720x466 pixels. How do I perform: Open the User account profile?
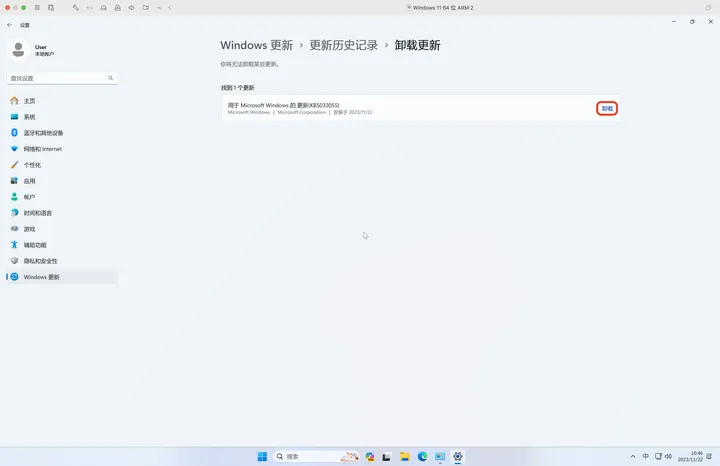[32, 50]
